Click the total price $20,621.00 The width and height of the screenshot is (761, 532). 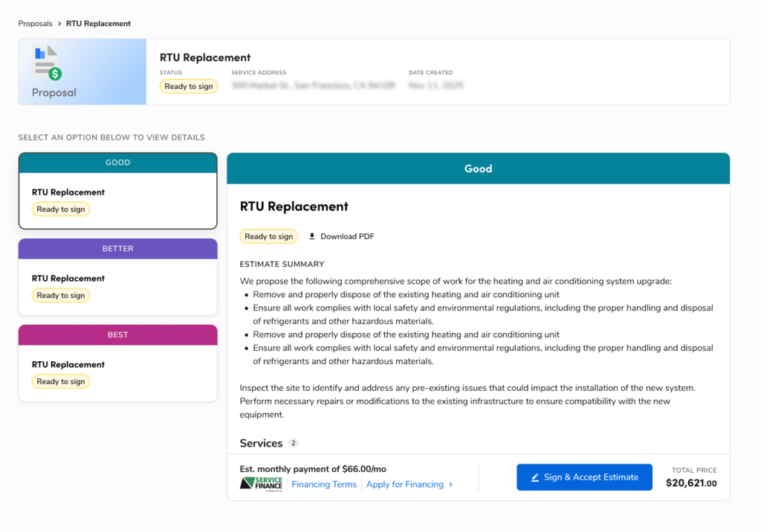pos(691,483)
